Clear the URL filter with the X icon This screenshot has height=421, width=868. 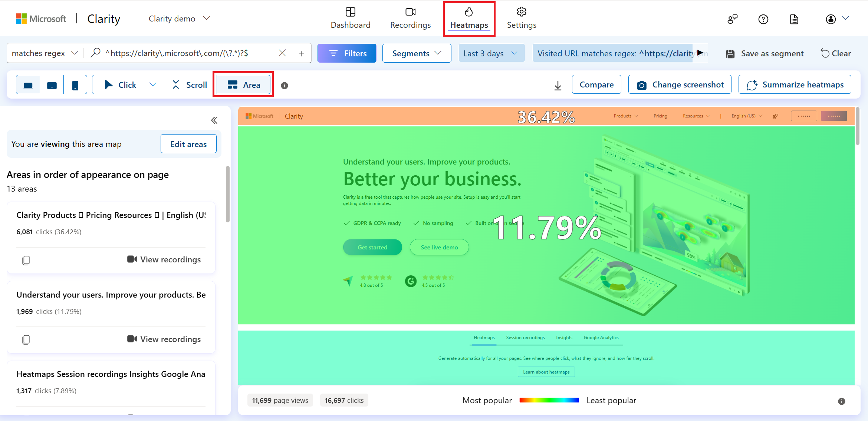[x=282, y=53]
